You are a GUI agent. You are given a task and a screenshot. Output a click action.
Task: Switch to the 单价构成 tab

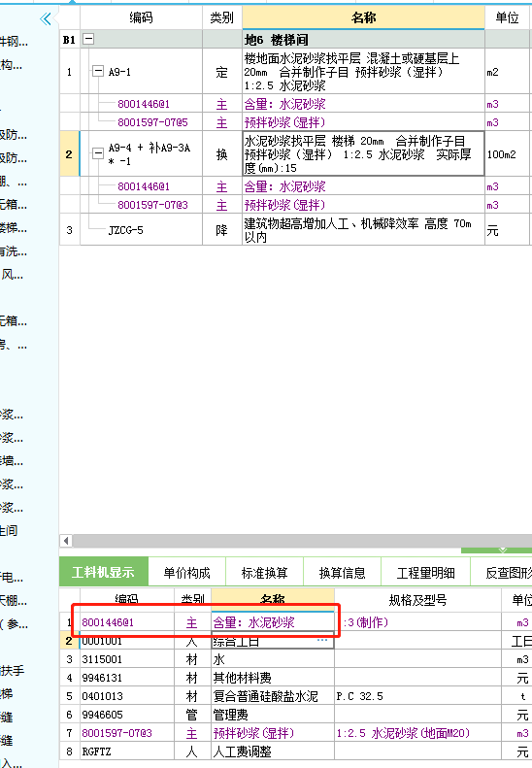tap(186, 573)
